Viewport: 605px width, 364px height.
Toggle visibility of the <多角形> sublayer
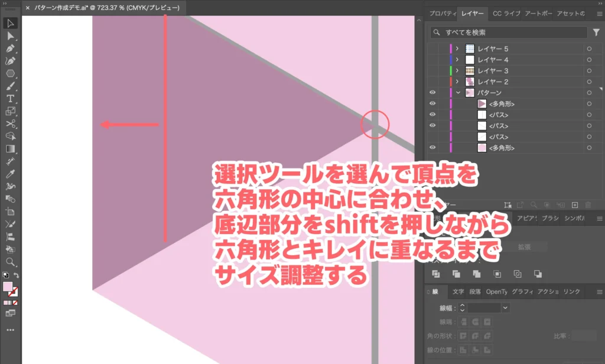[x=432, y=103]
